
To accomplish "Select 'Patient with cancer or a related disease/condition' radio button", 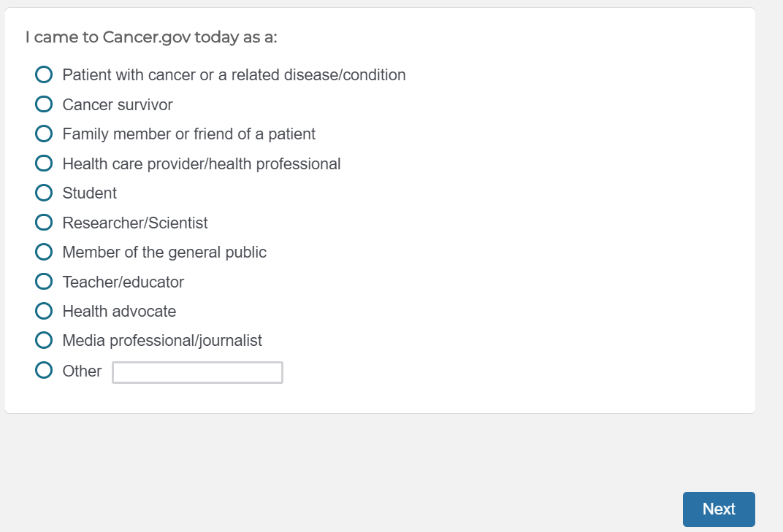I will (44, 74).
